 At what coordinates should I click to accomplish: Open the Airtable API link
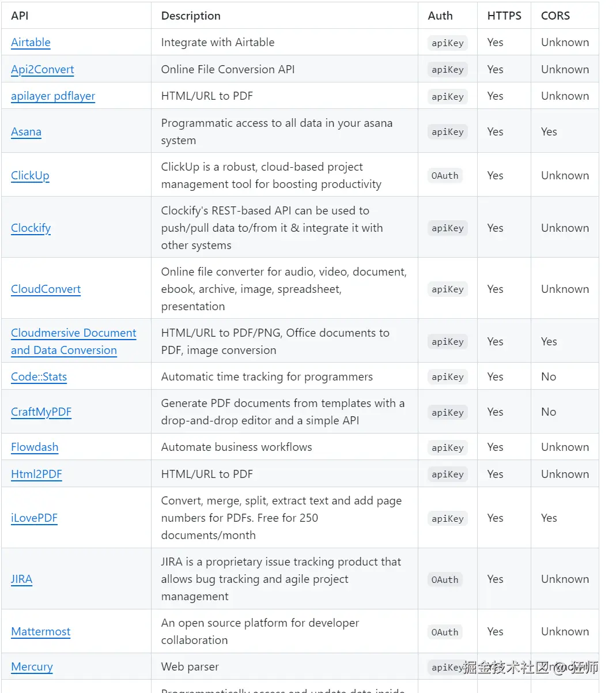click(31, 42)
